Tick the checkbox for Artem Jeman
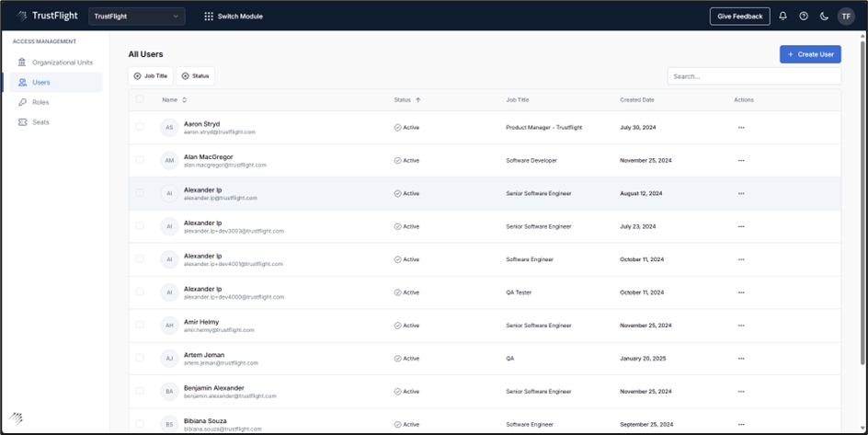Viewport: 868px width, 435px height. 140,358
